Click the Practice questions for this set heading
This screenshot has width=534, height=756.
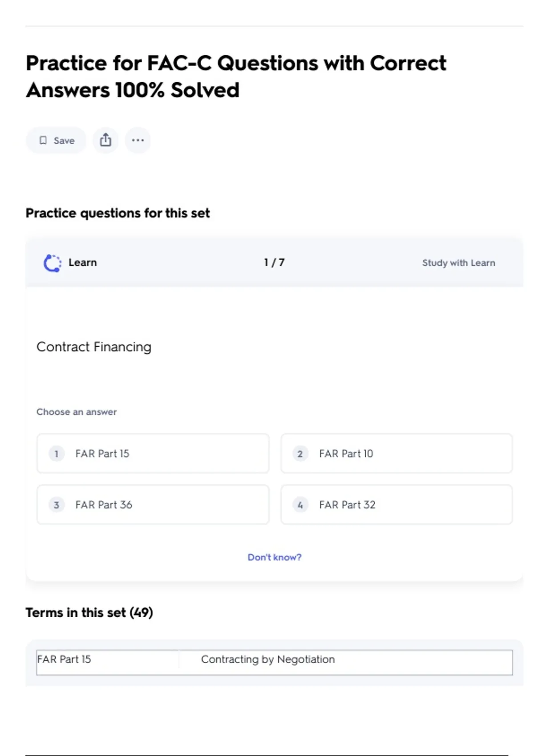pyautogui.click(x=117, y=213)
